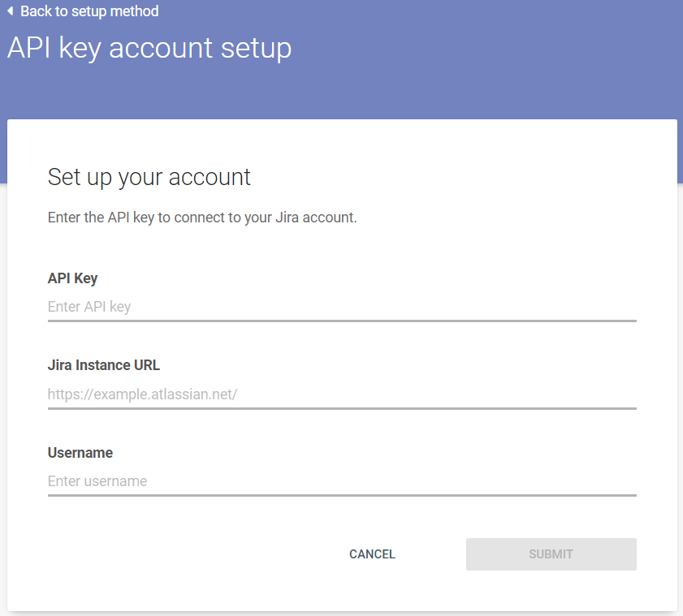Image resolution: width=683 pixels, height=616 pixels.
Task: Click the 'Set up your account' heading
Action: coord(149,177)
